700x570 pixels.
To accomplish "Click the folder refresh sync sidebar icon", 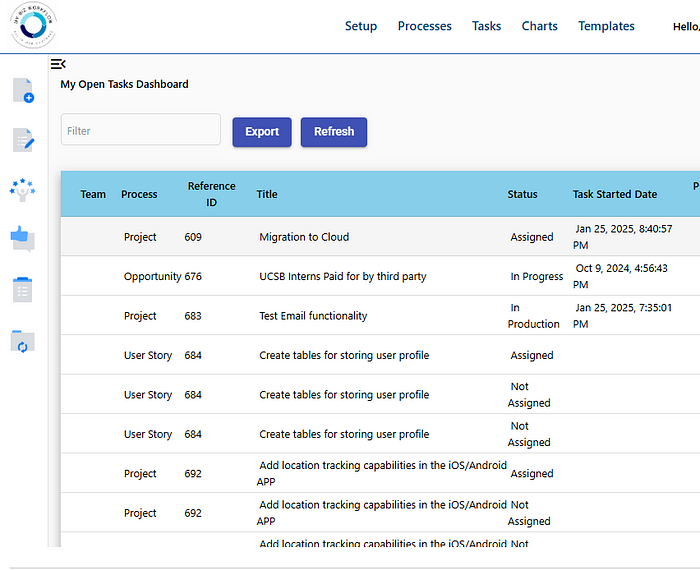I will pos(22,342).
